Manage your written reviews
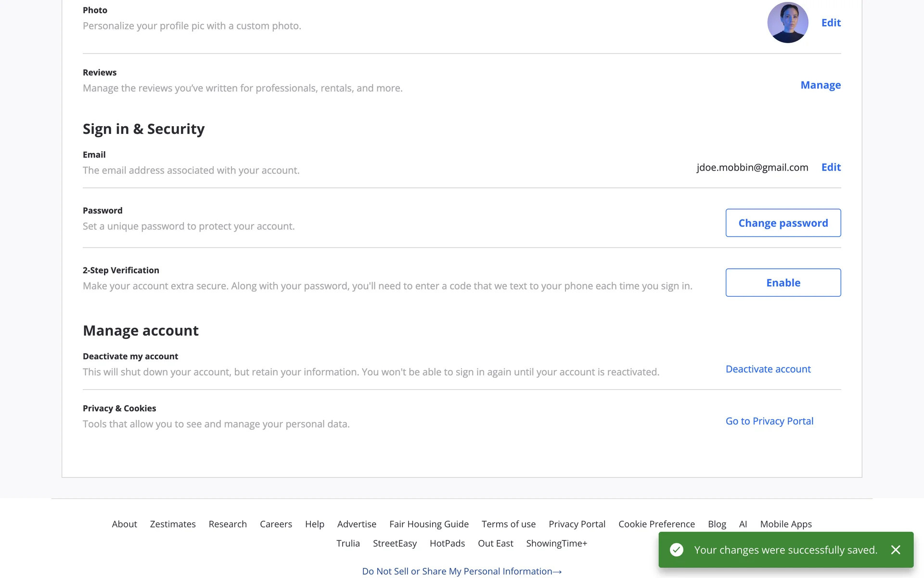This screenshot has width=924, height=578. [x=821, y=85]
